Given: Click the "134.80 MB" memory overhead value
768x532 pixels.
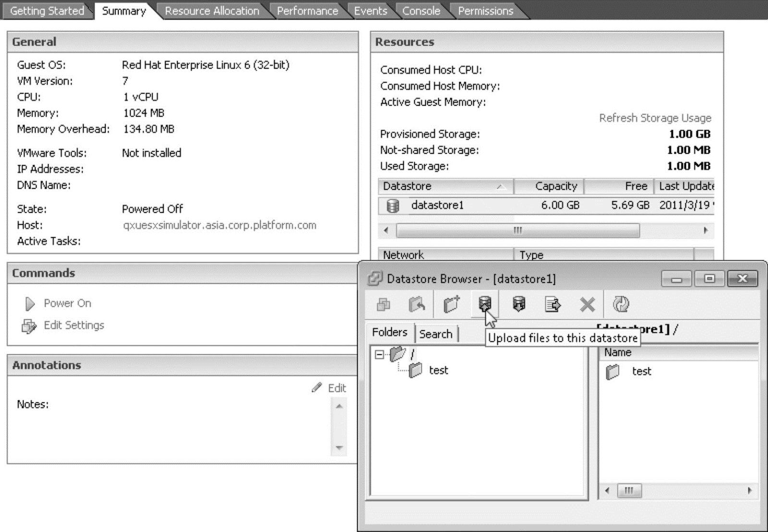Looking at the screenshot, I should 149,129.
